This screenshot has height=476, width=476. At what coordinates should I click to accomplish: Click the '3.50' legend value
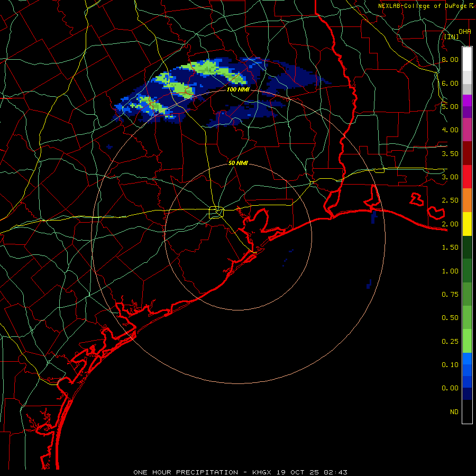tap(450, 153)
